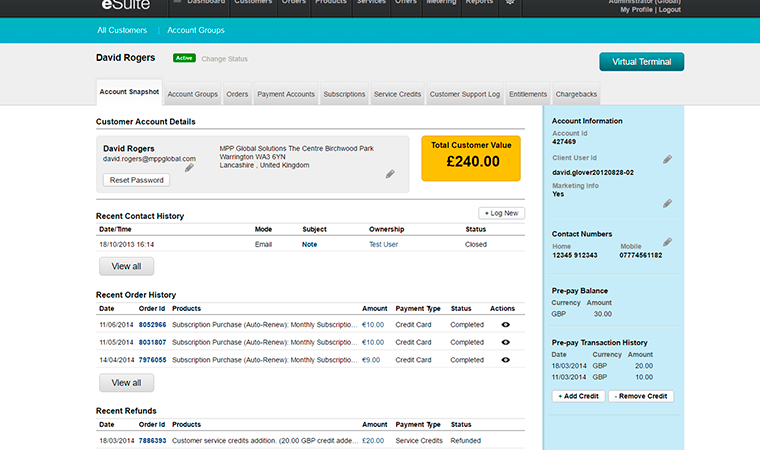The image size is (760, 450).
Task: Open the Reports menu in top navigation
Action: (x=479, y=3)
